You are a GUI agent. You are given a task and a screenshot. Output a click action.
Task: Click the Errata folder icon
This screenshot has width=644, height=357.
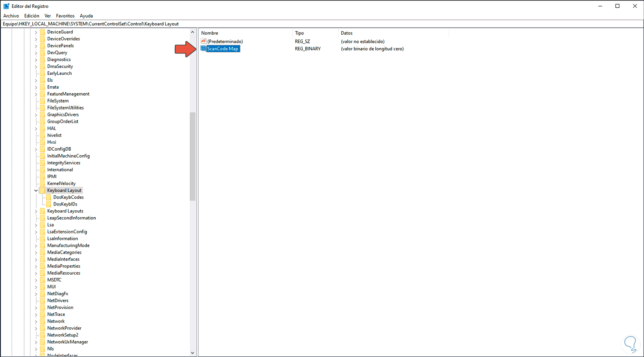(x=43, y=87)
